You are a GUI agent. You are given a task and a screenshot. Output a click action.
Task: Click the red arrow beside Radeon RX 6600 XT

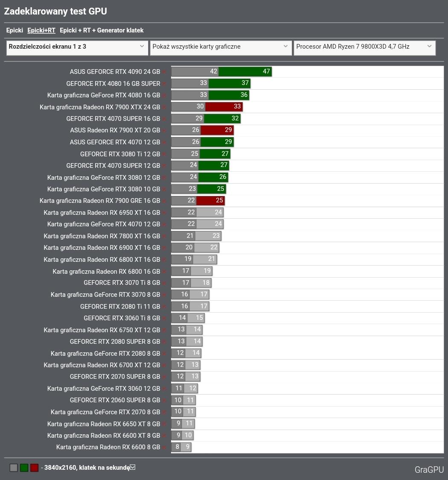coord(164,436)
